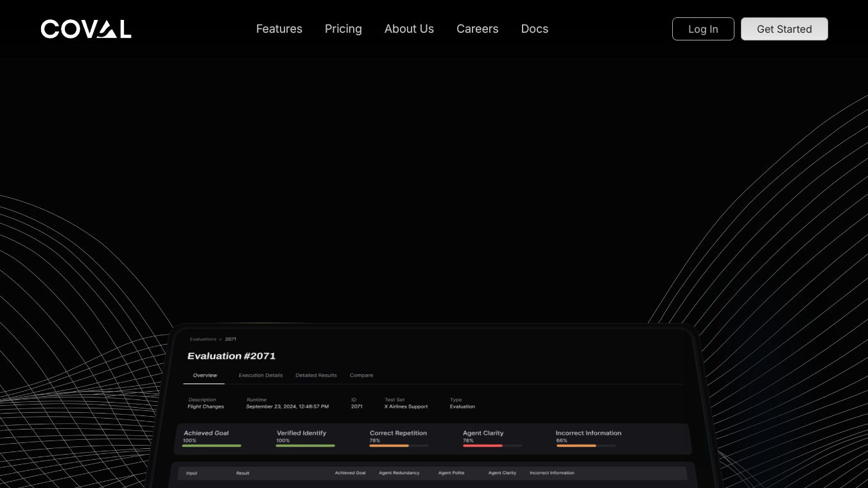Click the Achieved Goal table column header
This screenshot has height=488, width=868.
tap(350, 473)
